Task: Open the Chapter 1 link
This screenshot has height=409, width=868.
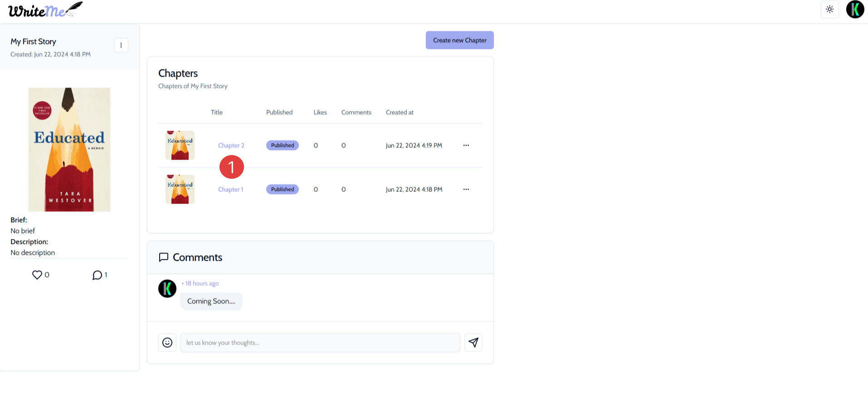Action: [230, 190]
